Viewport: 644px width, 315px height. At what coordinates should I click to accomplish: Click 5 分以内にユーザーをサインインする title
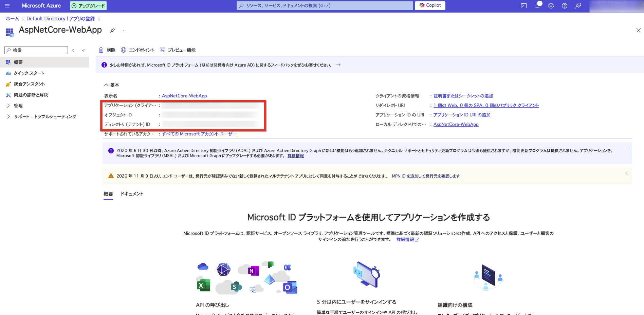(x=356, y=302)
